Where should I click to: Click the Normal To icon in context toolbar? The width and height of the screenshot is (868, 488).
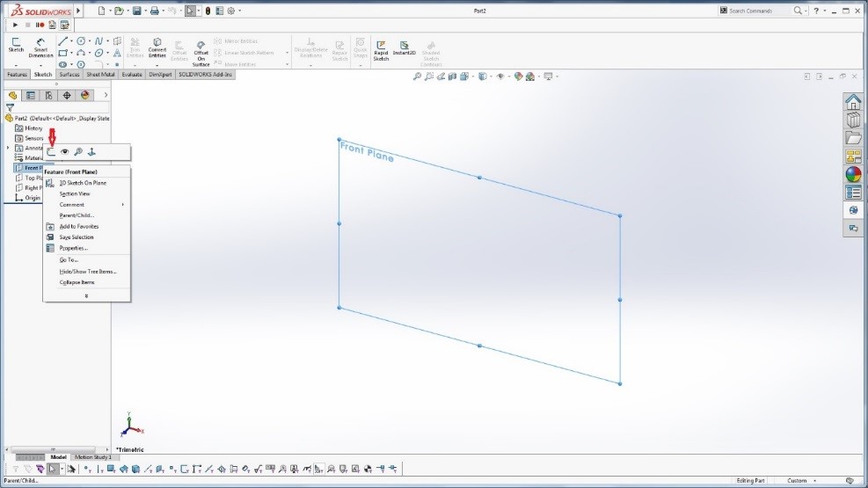coord(91,152)
